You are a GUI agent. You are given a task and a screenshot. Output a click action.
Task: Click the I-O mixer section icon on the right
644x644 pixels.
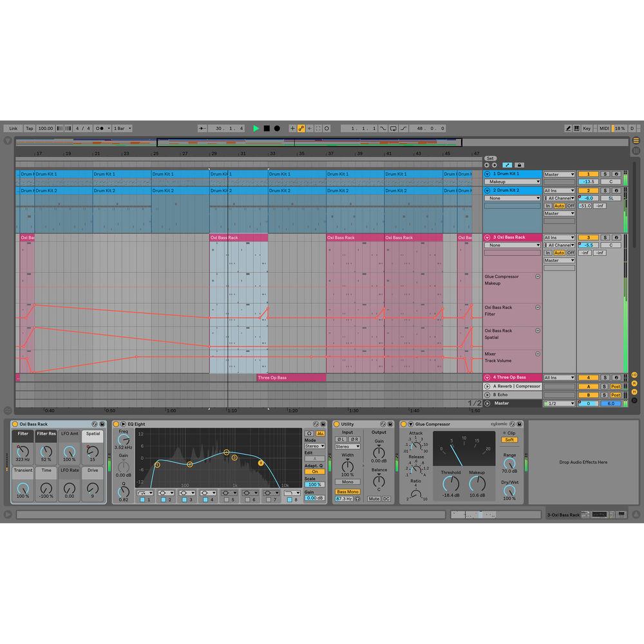pos(636,375)
